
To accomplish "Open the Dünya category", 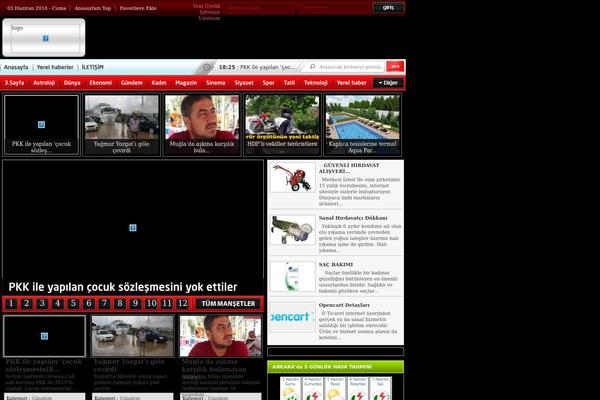I will 72,83.
